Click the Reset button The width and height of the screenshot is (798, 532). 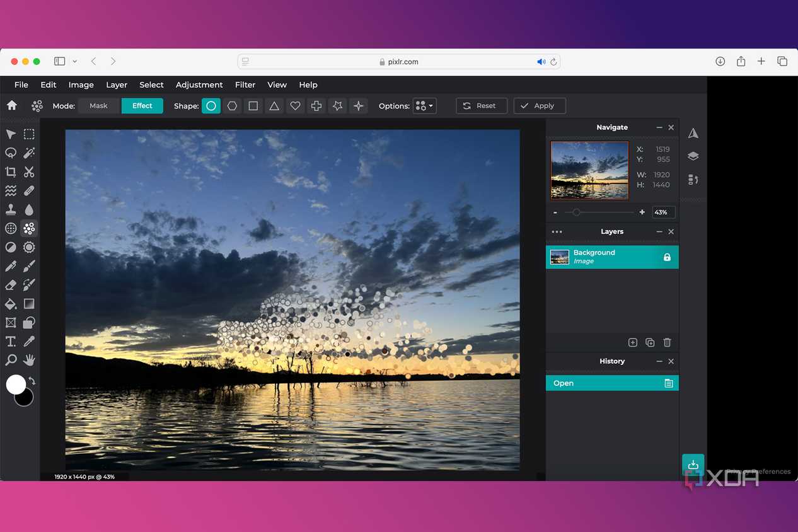482,106
